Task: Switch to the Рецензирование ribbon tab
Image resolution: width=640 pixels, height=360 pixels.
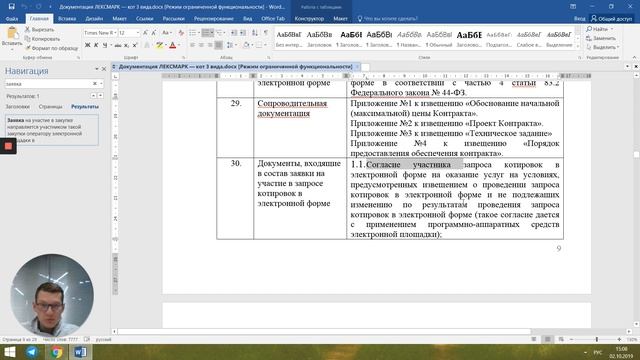Action: click(x=214, y=19)
